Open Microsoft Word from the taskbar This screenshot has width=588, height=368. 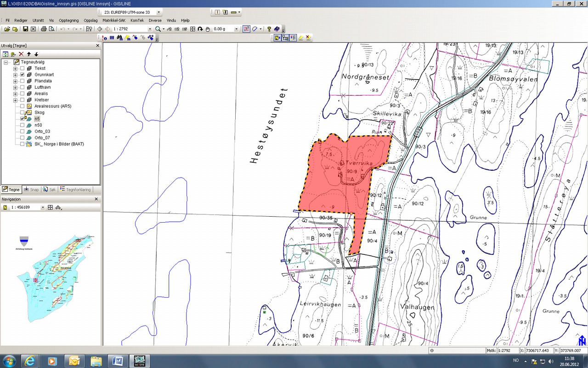[x=117, y=361]
